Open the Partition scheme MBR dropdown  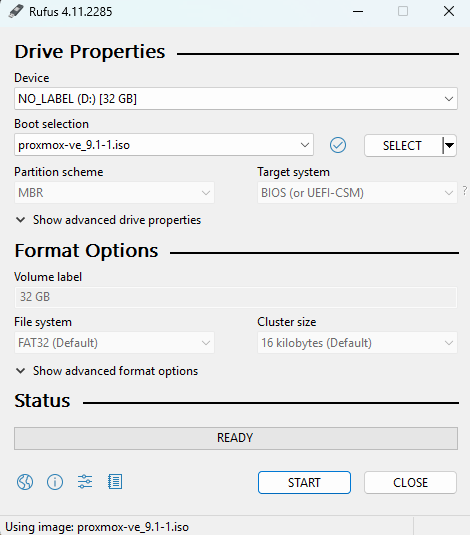point(114,193)
